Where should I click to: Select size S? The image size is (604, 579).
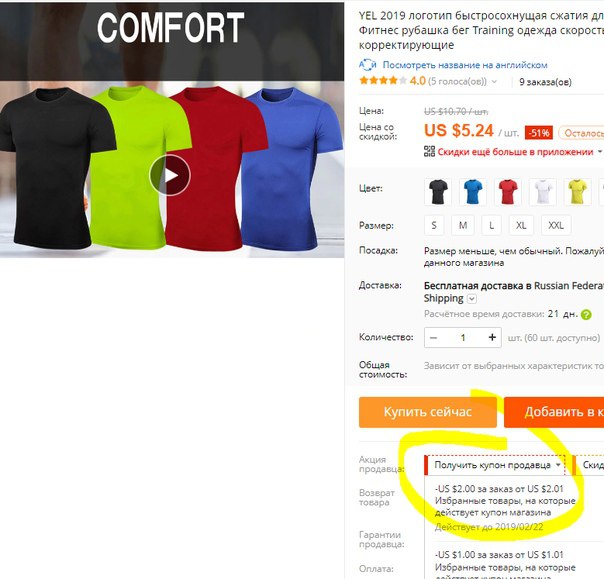click(434, 225)
